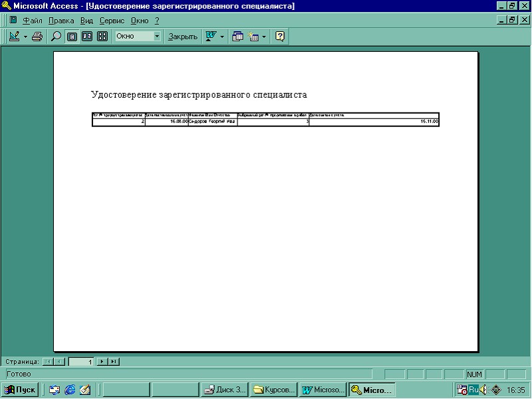Launch Internet Explorer from quick launch

click(70, 390)
